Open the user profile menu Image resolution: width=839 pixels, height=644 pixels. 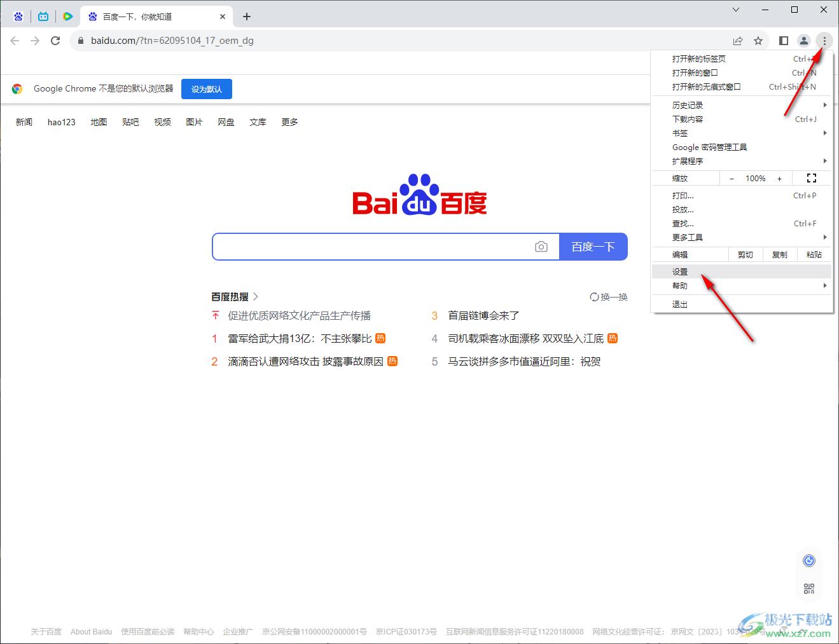click(x=804, y=41)
